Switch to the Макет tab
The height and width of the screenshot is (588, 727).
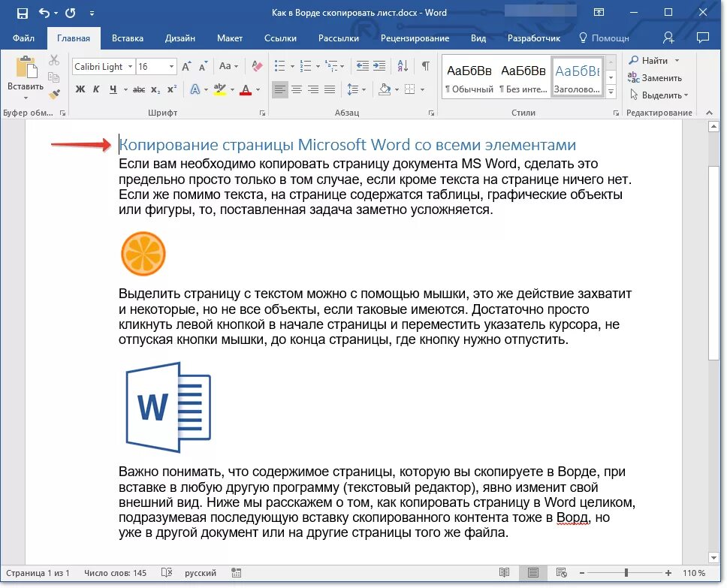pos(230,38)
